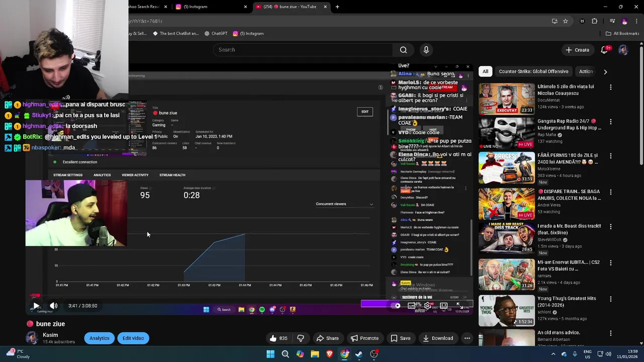Switch to theater mode in player
This screenshot has width=644, height=362.
click(x=444, y=306)
